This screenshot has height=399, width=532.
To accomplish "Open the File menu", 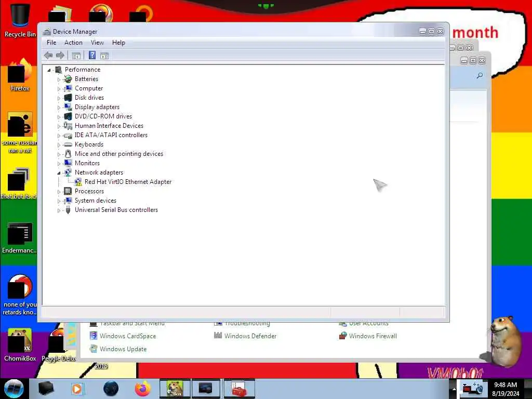I will click(51, 43).
